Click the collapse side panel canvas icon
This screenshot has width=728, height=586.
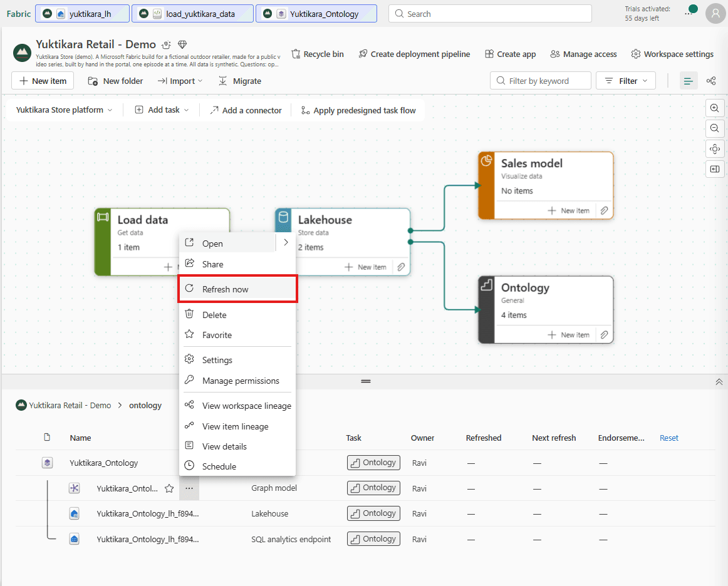tap(715, 169)
